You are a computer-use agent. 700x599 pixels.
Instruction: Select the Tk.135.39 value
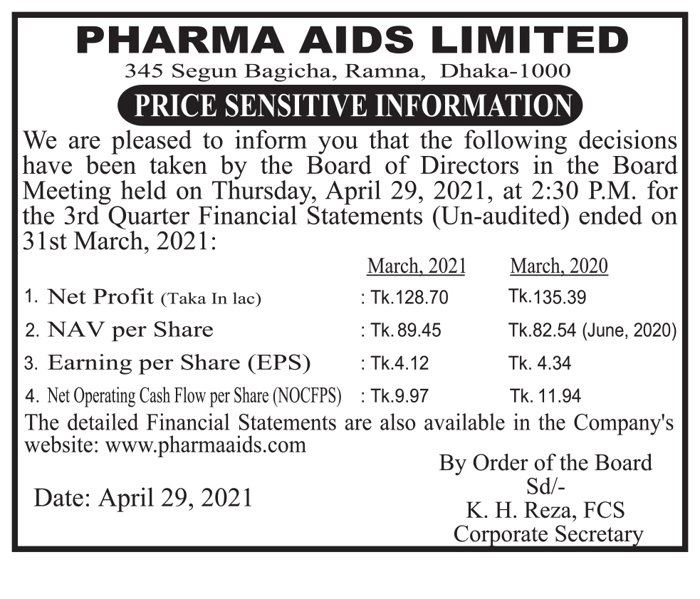[548, 297]
